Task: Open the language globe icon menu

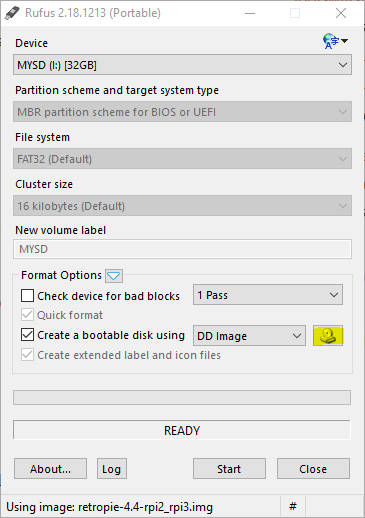Action: [x=335, y=41]
